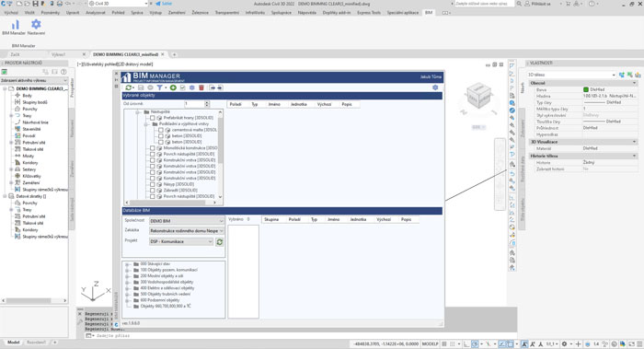Viewport: 644px width, 349px height.
Task: Click the search magnifier icon in title bar
Action: click(519, 4)
